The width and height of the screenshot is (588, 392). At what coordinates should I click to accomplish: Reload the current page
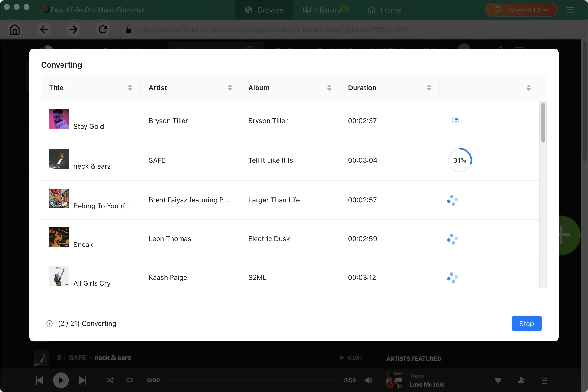click(103, 29)
